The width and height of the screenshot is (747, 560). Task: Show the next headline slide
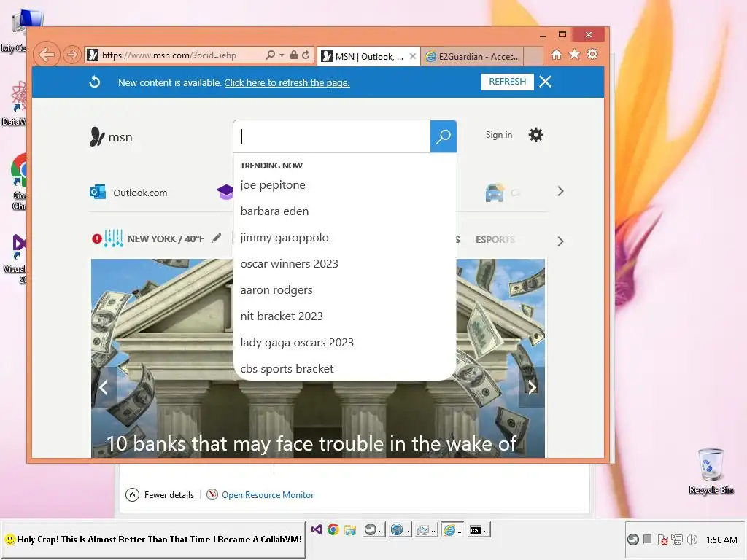[x=532, y=388]
